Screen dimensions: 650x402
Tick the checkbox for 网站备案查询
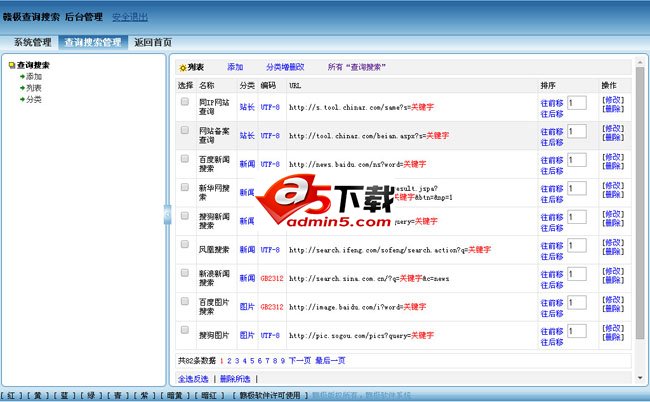(x=185, y=130)
